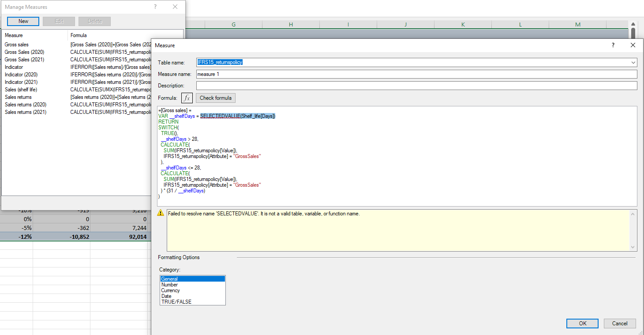Select the Indicator measure row

tap(77, 67)
